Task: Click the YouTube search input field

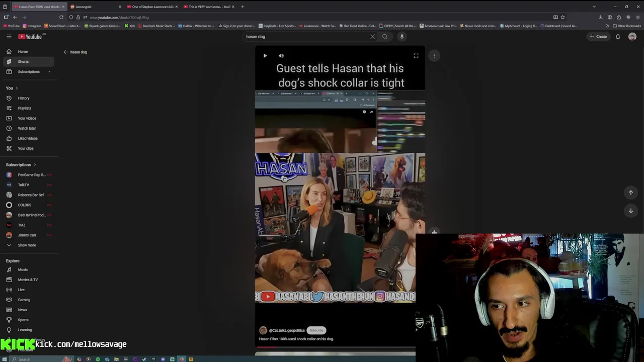Action: pos(306,36)
